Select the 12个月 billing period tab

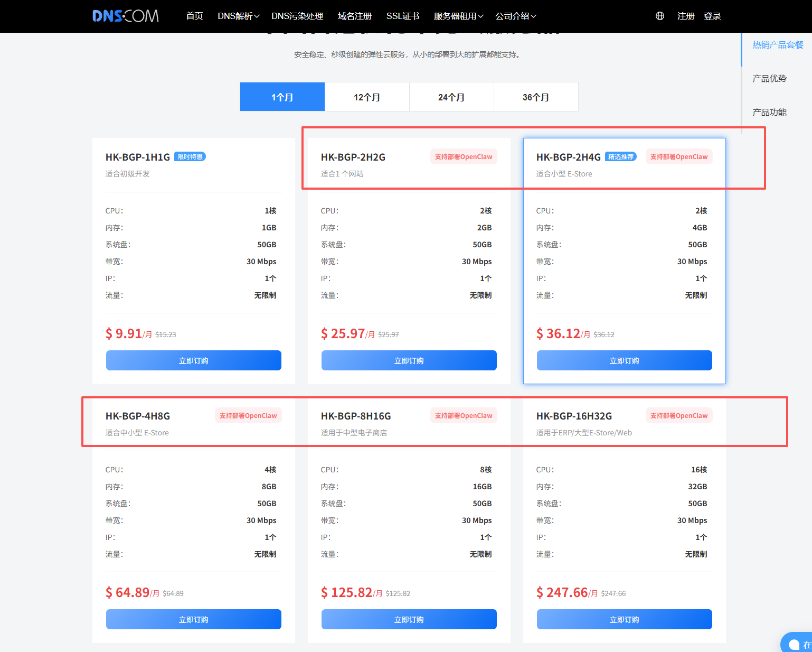click(x=367, y=97)
